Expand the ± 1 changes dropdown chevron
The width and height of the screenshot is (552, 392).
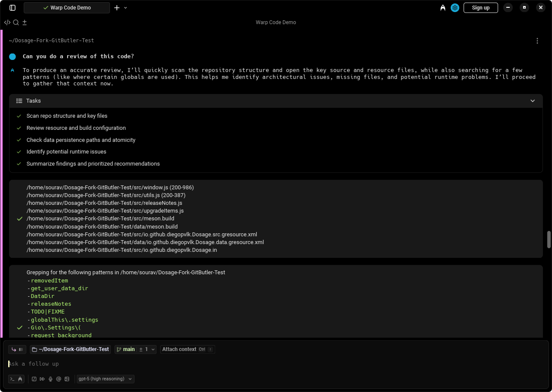click(153, 349)
